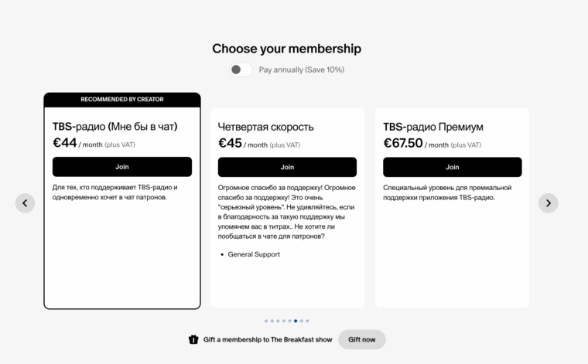Select the seventh carousel pagination dot

301,321
